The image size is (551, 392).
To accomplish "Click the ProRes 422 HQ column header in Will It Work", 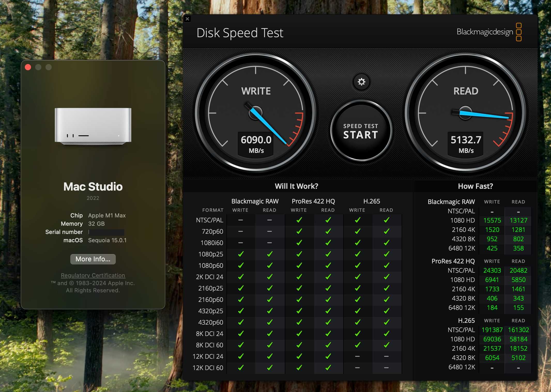I will coord(313,201).
